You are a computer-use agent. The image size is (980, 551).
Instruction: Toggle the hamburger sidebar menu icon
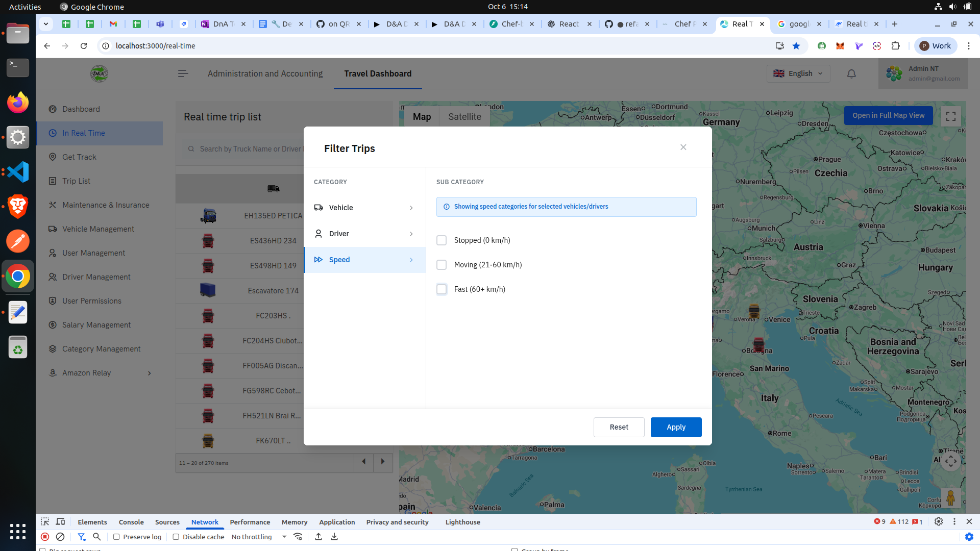pos(183,74)
